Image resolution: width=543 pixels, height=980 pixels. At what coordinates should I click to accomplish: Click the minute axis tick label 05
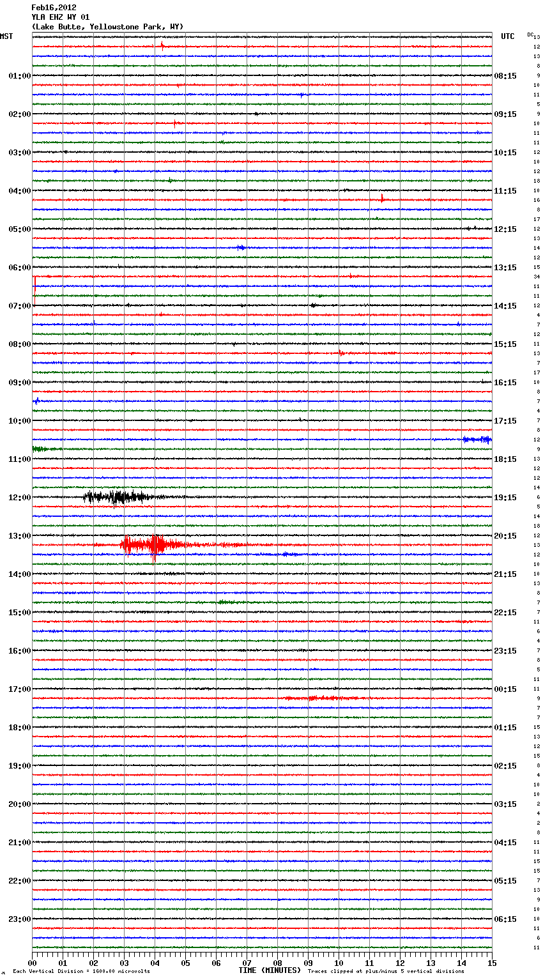coord(185,962)
